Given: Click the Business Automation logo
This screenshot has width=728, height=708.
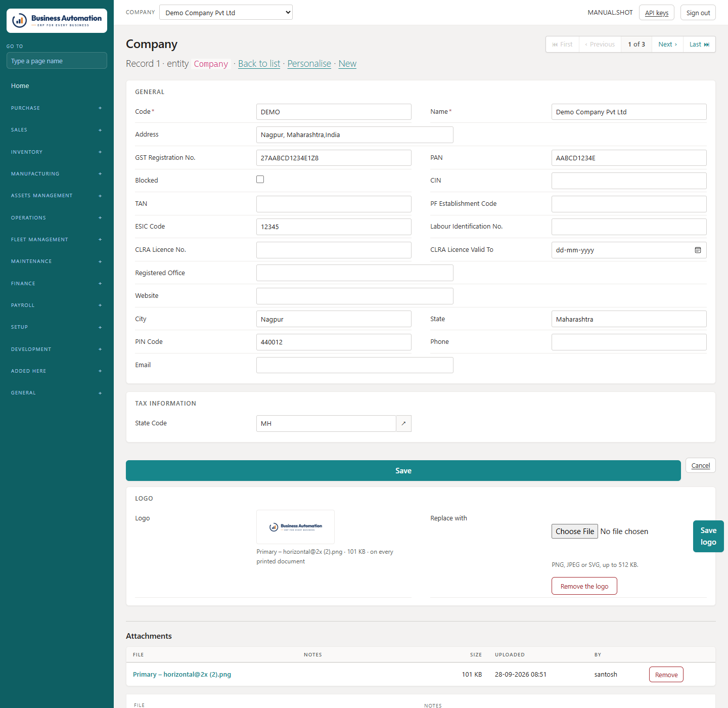Looking at the screenshot, I should tap(57, 21).
